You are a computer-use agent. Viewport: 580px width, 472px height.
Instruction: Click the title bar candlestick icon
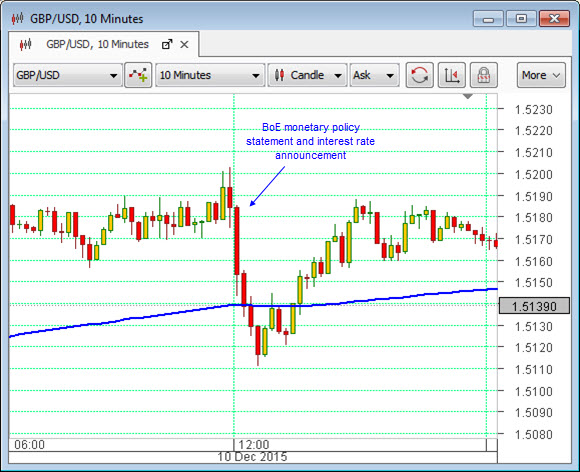pos(17,18)
